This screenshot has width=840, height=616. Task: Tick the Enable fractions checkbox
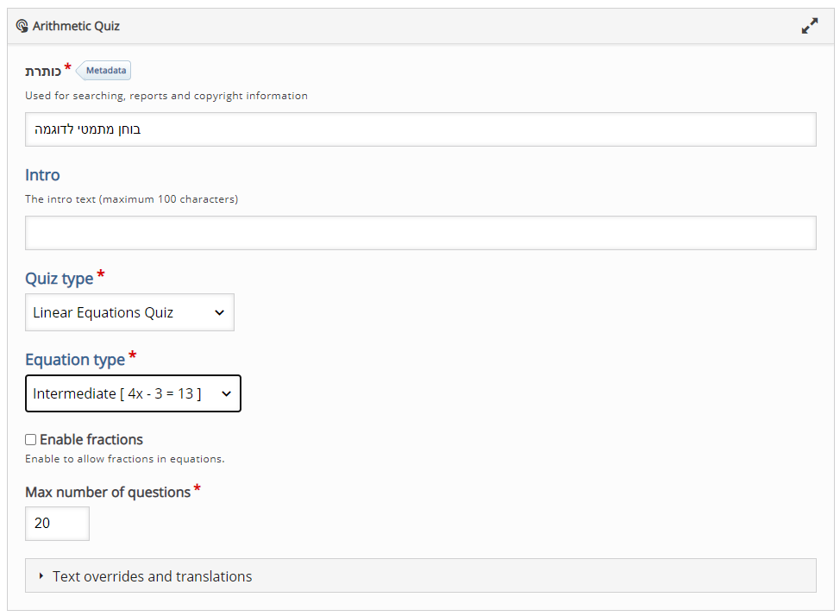(x=31, y=440)
